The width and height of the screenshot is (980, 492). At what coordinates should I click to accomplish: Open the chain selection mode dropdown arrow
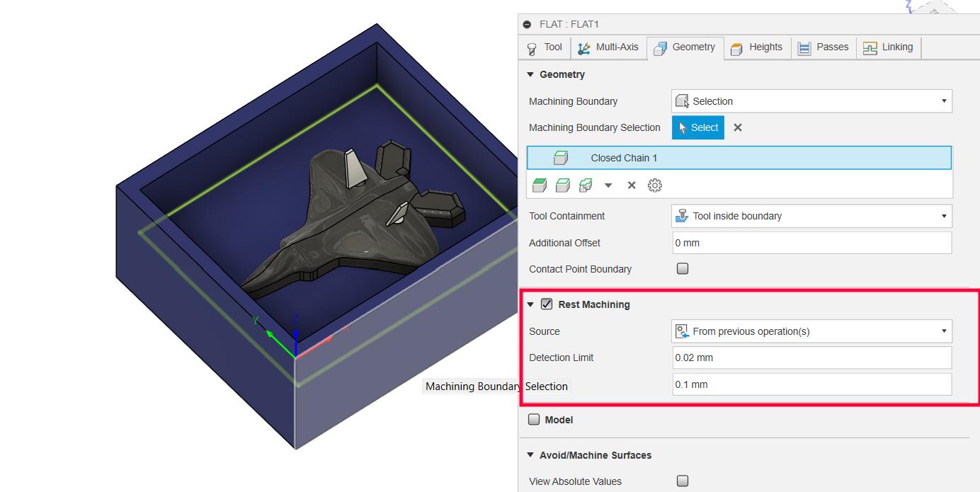tap(608, 185)
